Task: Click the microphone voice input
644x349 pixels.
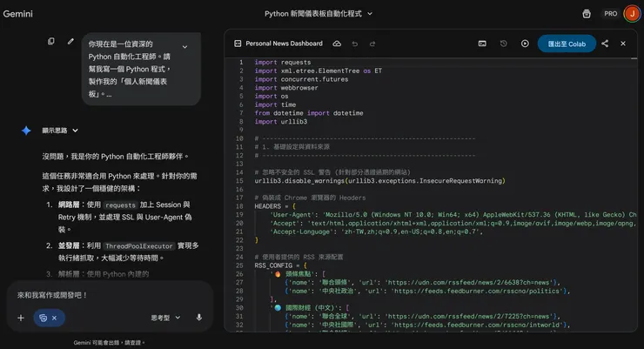Action: point(198,318)
